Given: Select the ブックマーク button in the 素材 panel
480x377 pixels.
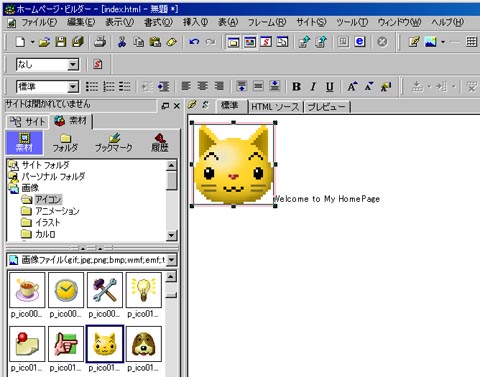Looking at the screenshot, I should pos(114,143).
